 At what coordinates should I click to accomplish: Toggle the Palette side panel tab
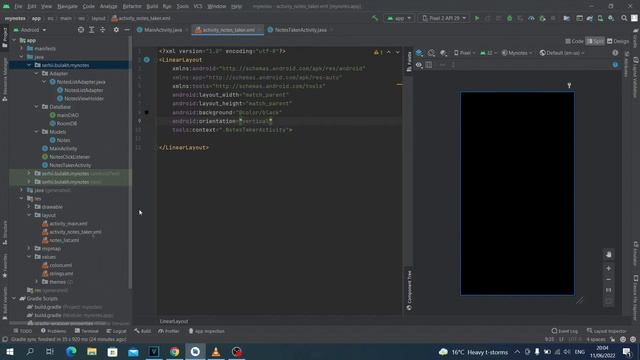(409, 61)
